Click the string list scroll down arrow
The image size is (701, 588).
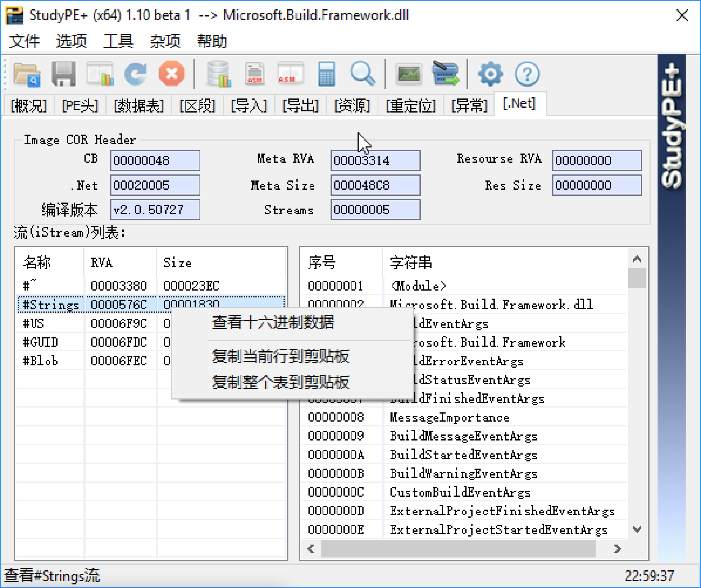(x=637, y=529)
